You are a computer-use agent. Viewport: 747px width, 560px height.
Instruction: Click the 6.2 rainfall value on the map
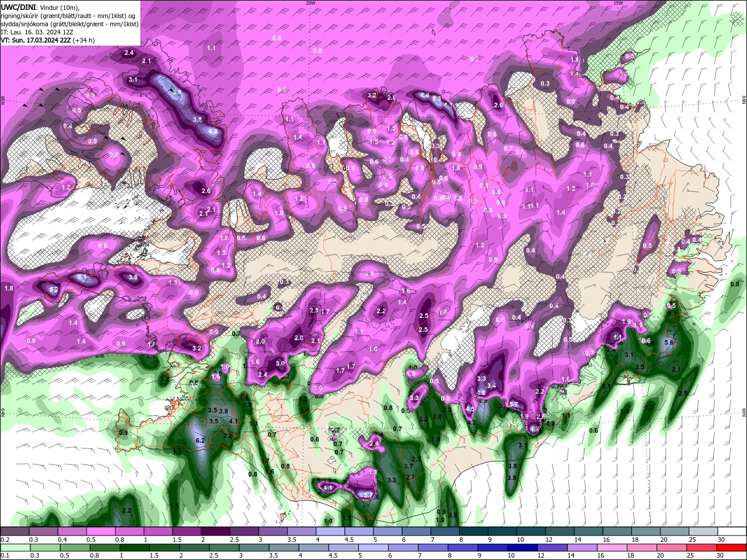click(200, 440)
